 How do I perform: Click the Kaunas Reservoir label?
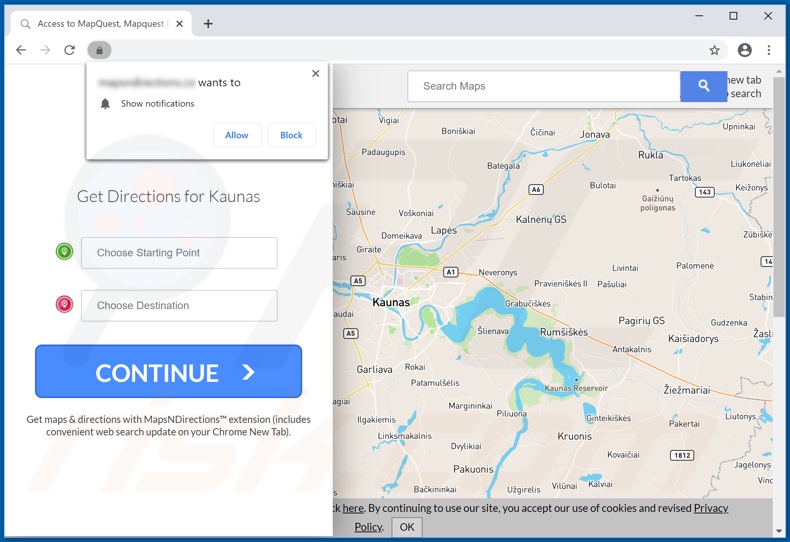click(x=576, y=388)
